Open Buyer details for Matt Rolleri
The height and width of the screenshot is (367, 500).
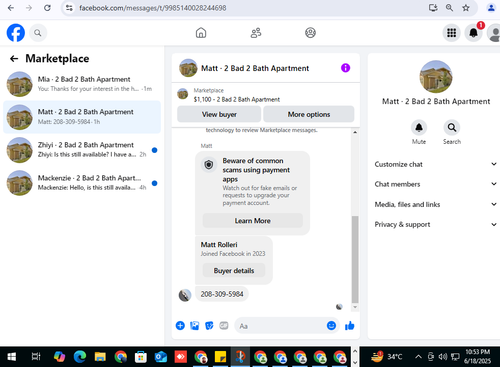[x=234, y=271]
